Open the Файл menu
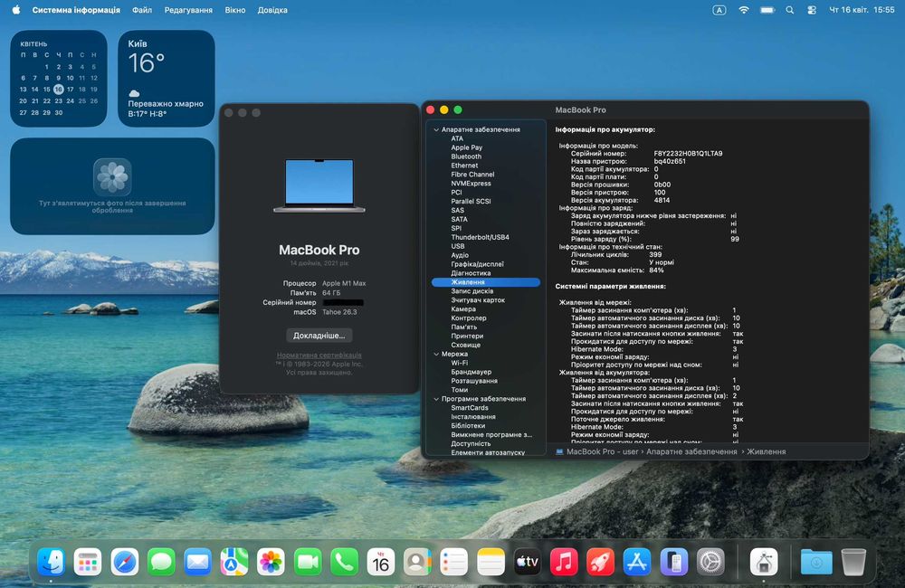Viewport: 905px width, 588px height. 142,10
